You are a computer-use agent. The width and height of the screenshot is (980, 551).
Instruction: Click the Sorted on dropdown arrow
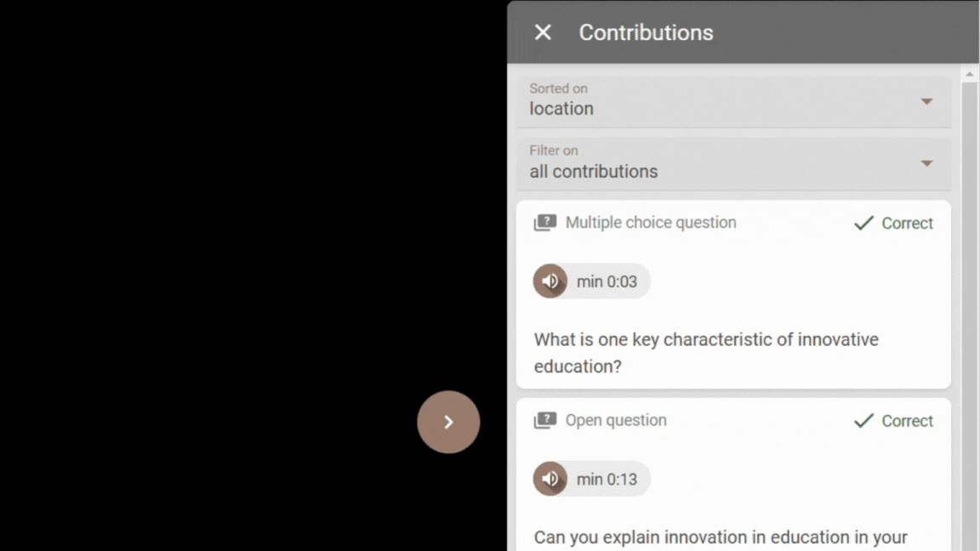927,101
